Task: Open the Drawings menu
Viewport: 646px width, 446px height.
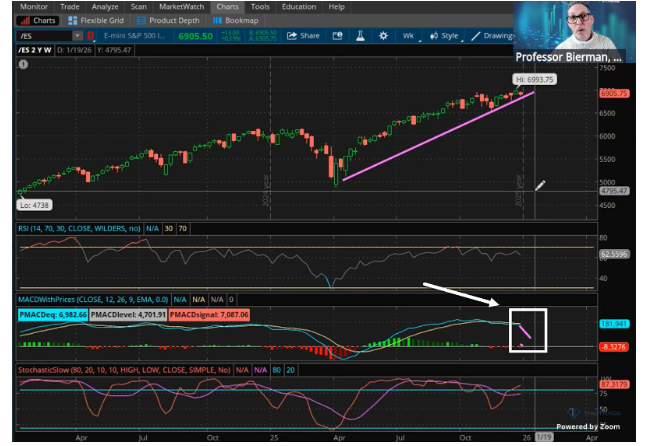Action: coord(492,36)
